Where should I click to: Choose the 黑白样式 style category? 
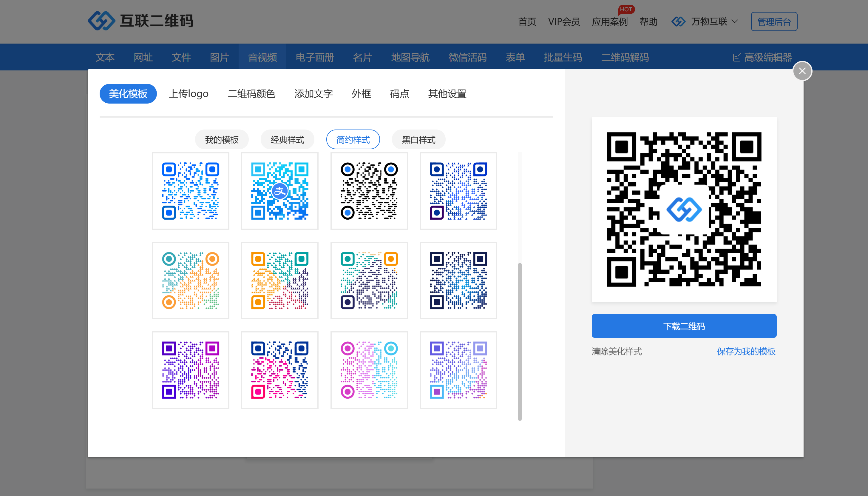418,139
